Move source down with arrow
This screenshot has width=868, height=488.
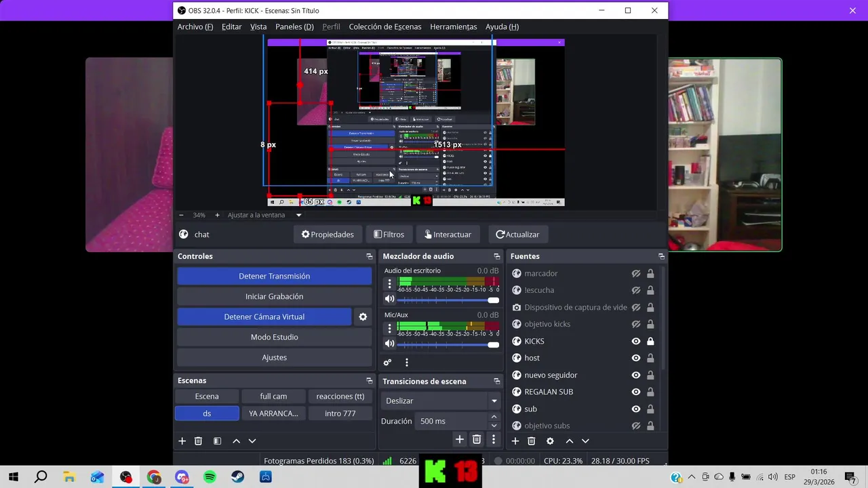click(x=586, y=441)
